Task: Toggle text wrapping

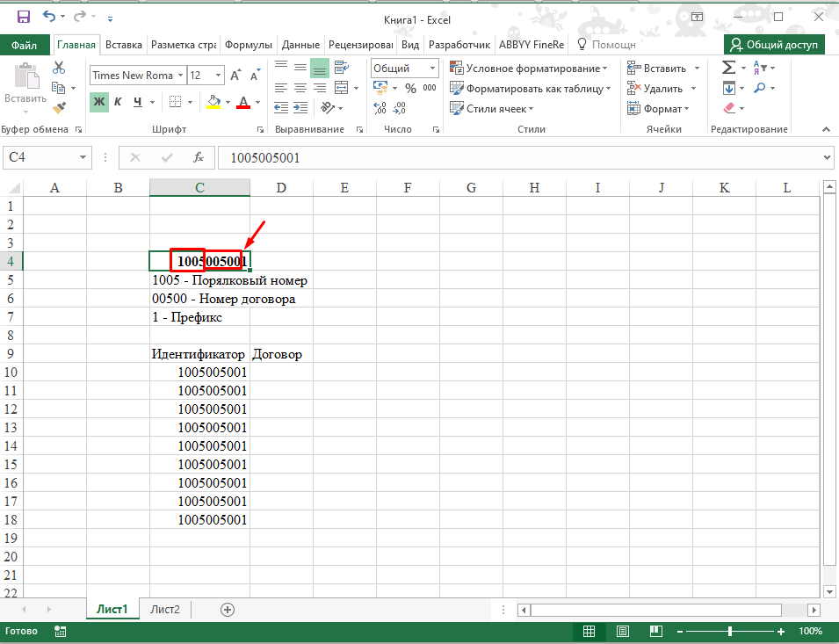Action: click(342, 68)
